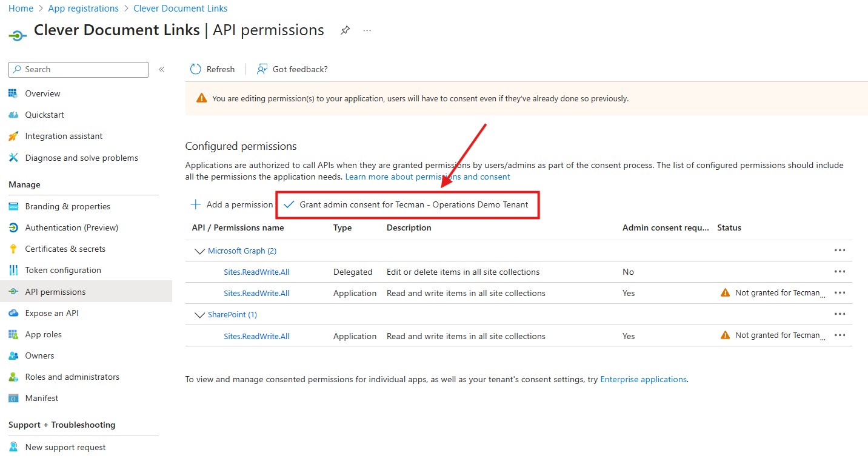This screenshot has width=868, height=475.
Task: Click the Roles and administrators icon
Action: tap(13, 377)
